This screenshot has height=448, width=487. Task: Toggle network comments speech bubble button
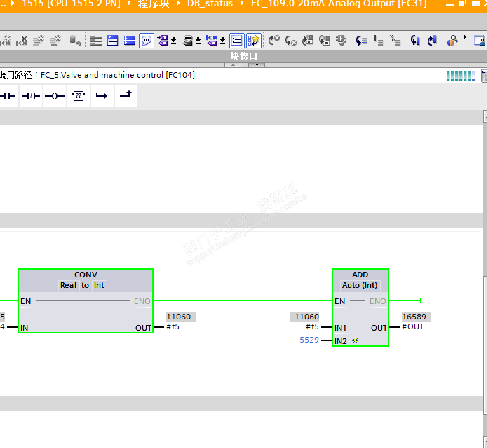(x=146, y=41)
